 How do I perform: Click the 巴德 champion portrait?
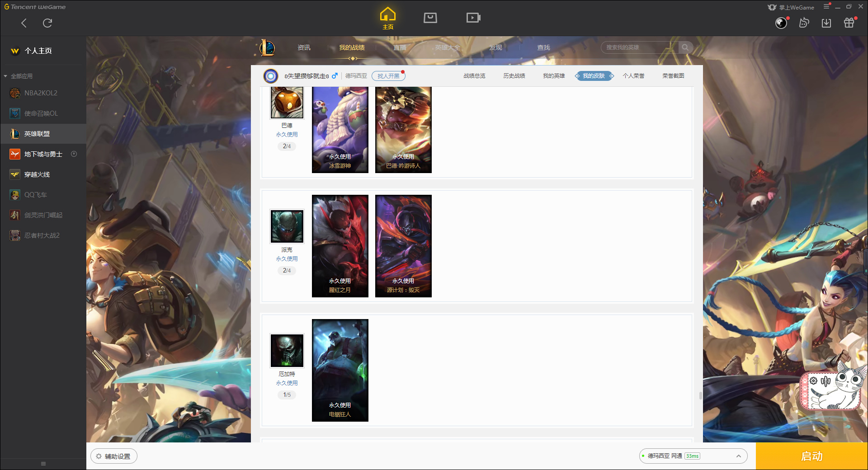point(287,103)
